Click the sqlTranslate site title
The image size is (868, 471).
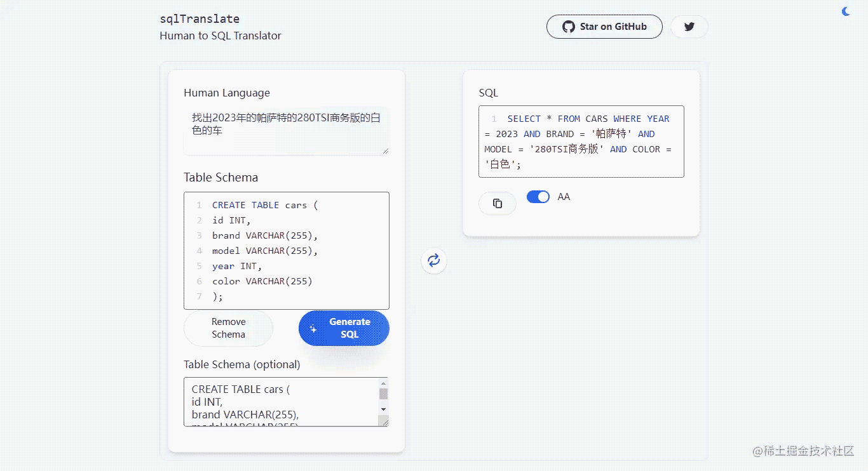200,19
